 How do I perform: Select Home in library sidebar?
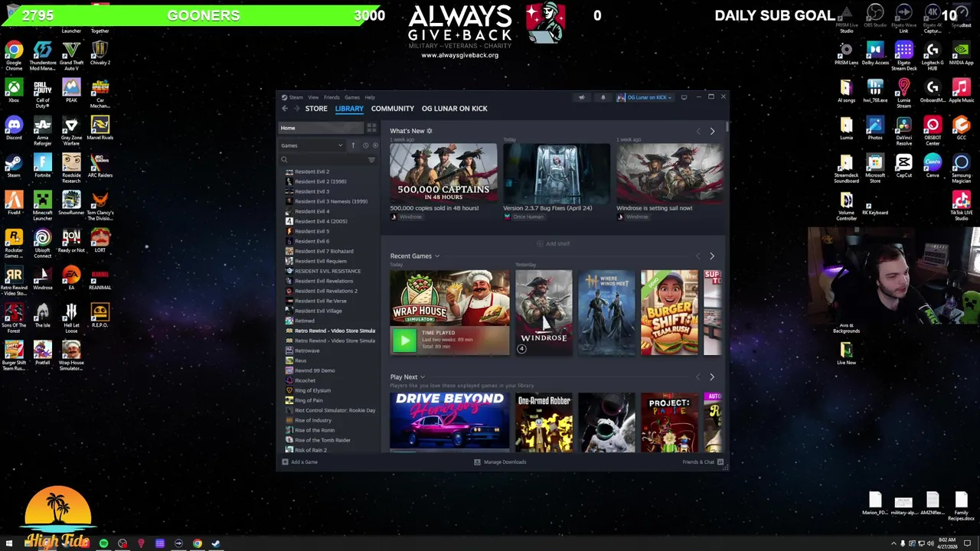tap(320, 128)
